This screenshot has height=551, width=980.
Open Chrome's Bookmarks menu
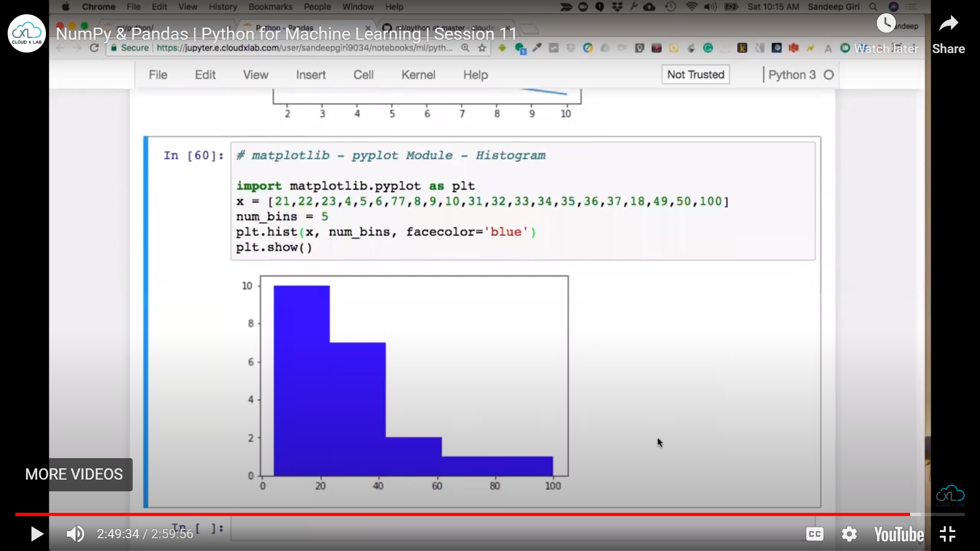pos(270,7)
